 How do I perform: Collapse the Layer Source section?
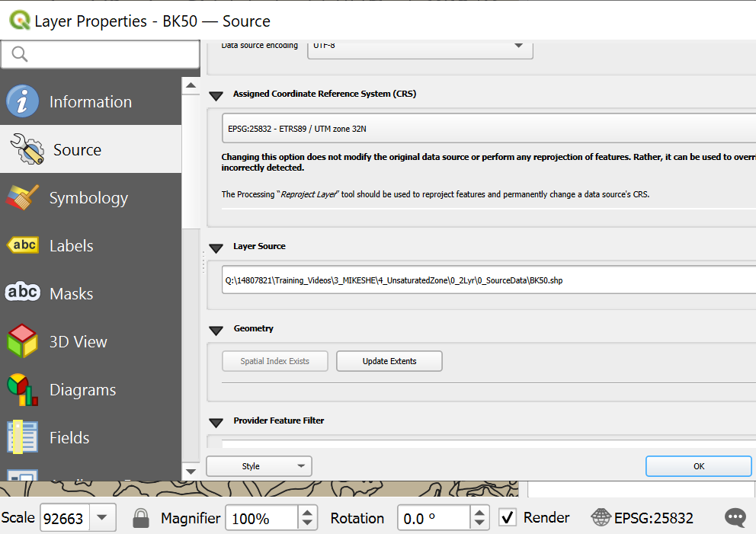pyautogui.click(x=216, y=248)
